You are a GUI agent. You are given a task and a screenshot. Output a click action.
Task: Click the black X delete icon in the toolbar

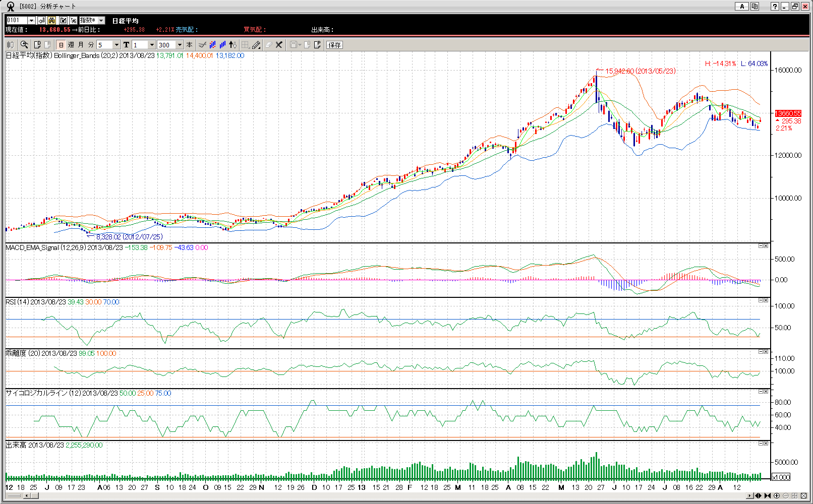coord(279,45)
